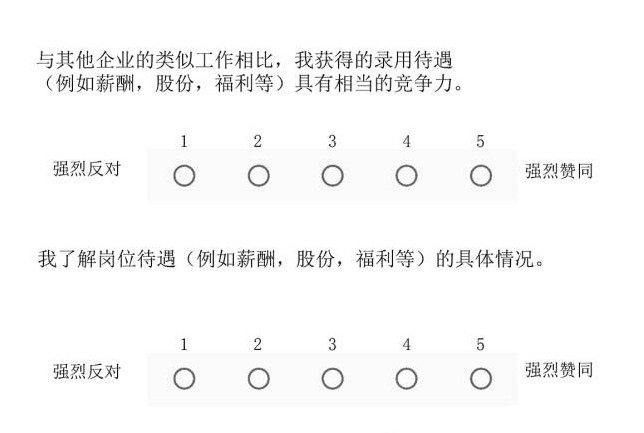Click number 4 heading above second scale
Screen dimensions: 644x433
pyautogui.click(x=406, y=344)
